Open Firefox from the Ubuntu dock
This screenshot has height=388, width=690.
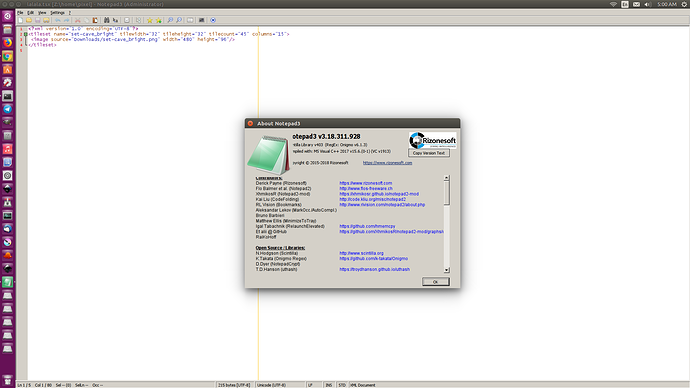[x=7, y=43]
